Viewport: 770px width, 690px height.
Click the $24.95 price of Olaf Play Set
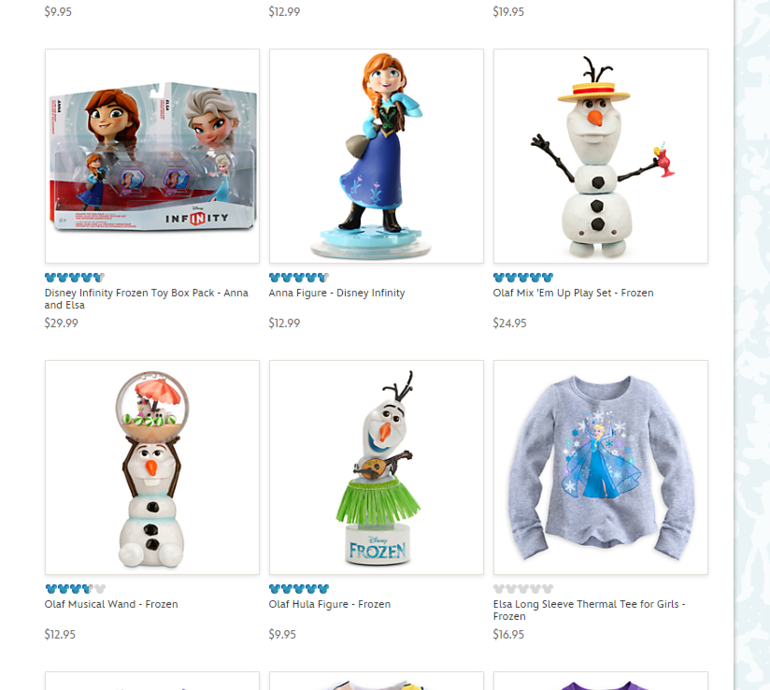(x=510, y=323)
